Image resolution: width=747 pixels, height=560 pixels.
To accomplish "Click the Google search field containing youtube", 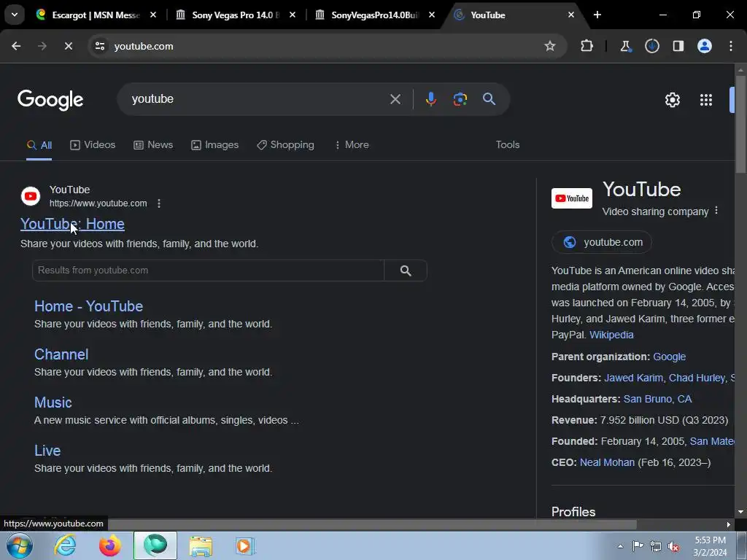I will tap(258, 99).
